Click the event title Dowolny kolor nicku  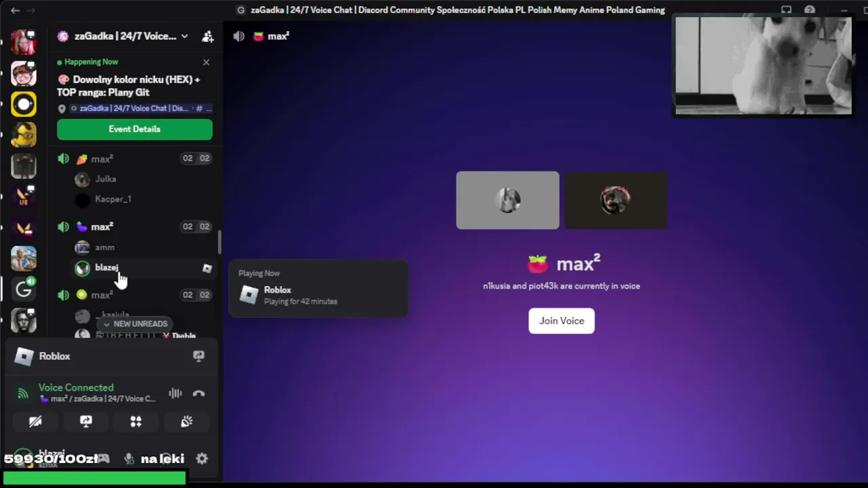click(128, 85)
